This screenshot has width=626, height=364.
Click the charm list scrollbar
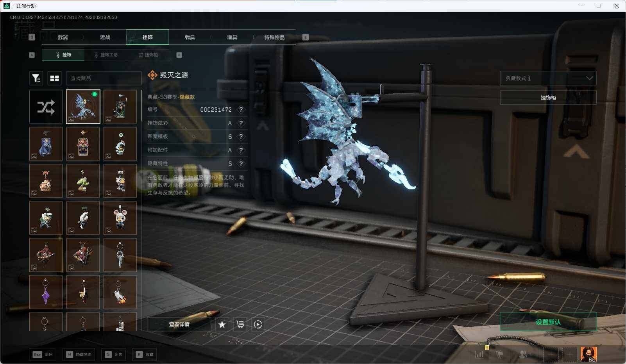click(x=141, y=105)
